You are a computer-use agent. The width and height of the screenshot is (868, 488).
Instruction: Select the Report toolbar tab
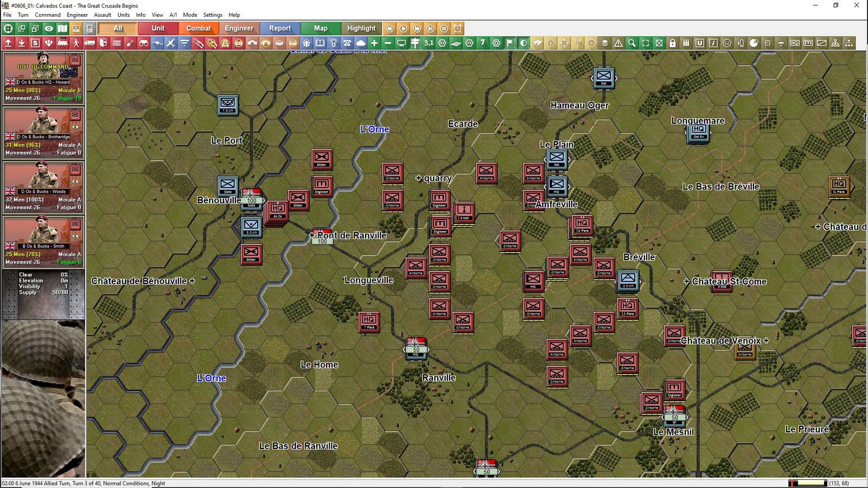tap(280, 28)
